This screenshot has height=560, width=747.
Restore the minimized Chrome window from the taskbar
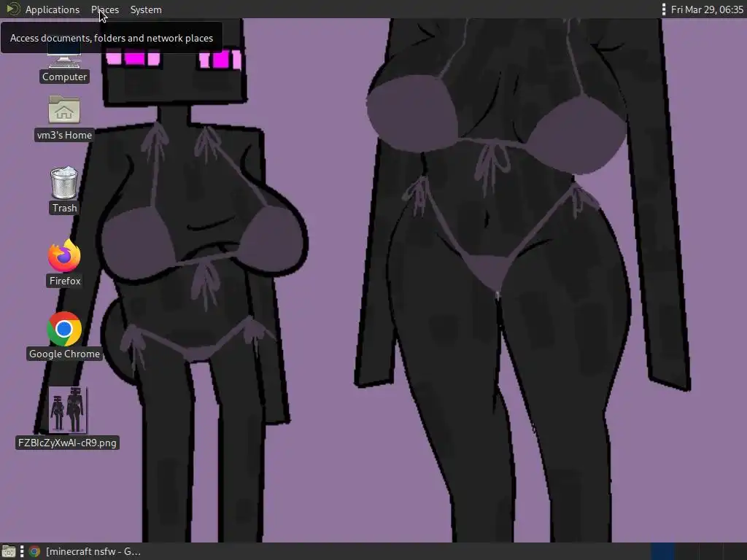pos(86,551)
